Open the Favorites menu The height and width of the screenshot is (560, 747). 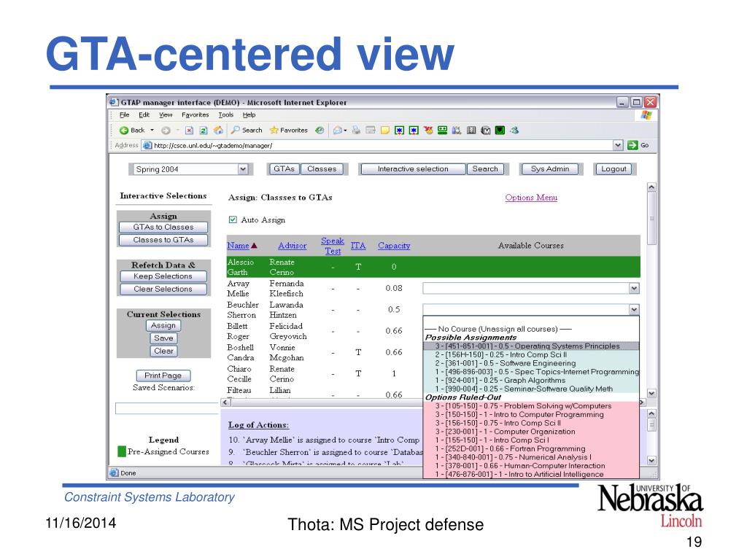pos(195,114)
